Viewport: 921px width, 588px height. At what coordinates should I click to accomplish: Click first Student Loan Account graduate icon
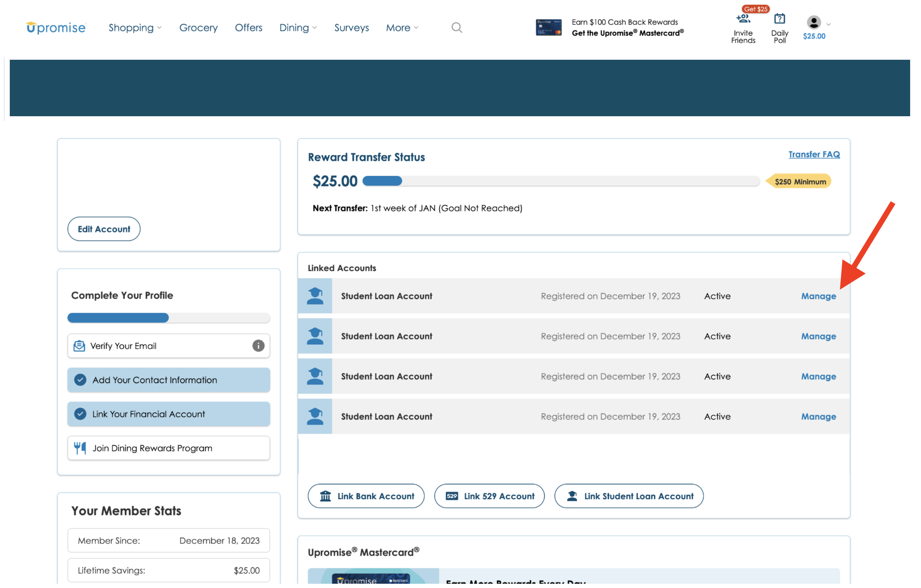[315, 296]
